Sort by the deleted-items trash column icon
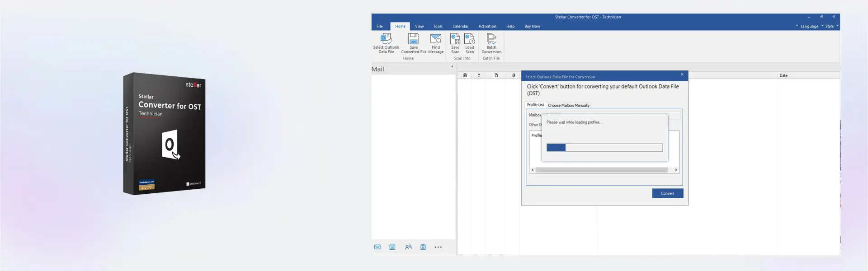 pos(465,75)
